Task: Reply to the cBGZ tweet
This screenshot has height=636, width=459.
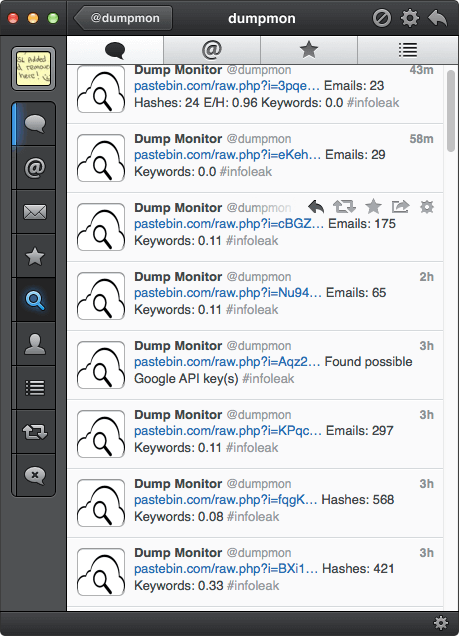Action: coord(316,207)
